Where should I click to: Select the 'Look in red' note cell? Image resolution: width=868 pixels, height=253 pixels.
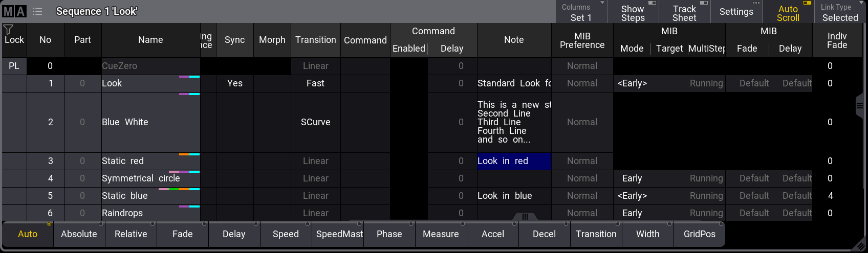514,161
